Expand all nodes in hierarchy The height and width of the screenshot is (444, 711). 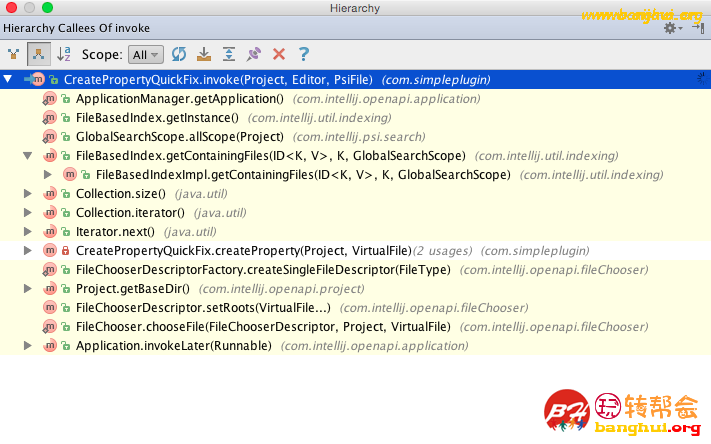229,54
